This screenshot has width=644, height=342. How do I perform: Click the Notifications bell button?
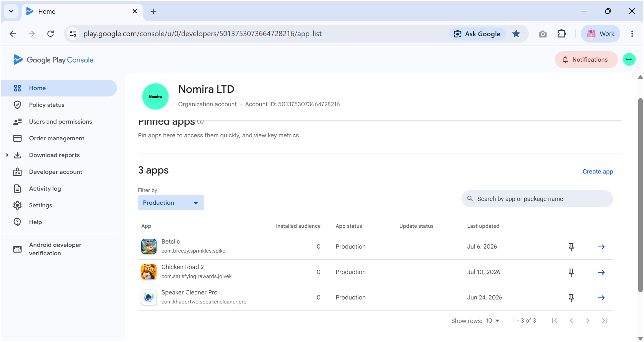[586, 60]
